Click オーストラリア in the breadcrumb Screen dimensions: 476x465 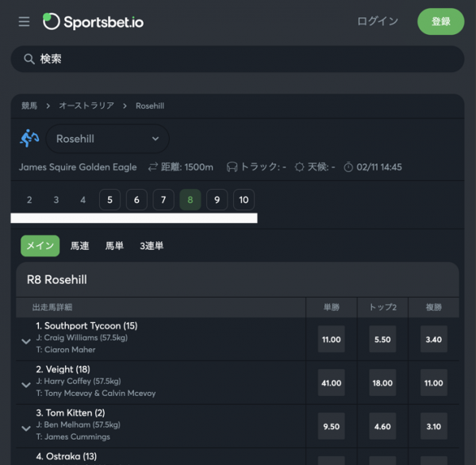86,106
